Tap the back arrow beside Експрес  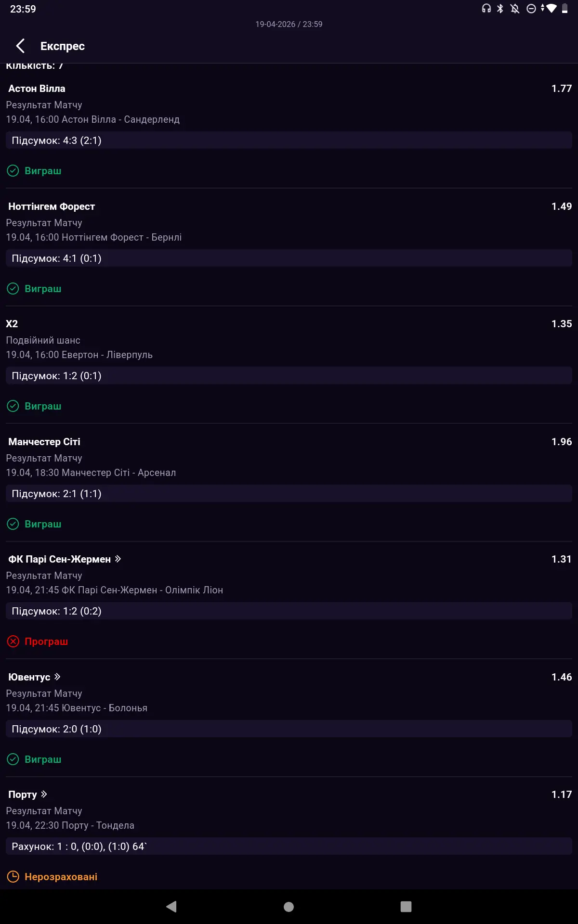pyautogui.click(x=20, y=46)
